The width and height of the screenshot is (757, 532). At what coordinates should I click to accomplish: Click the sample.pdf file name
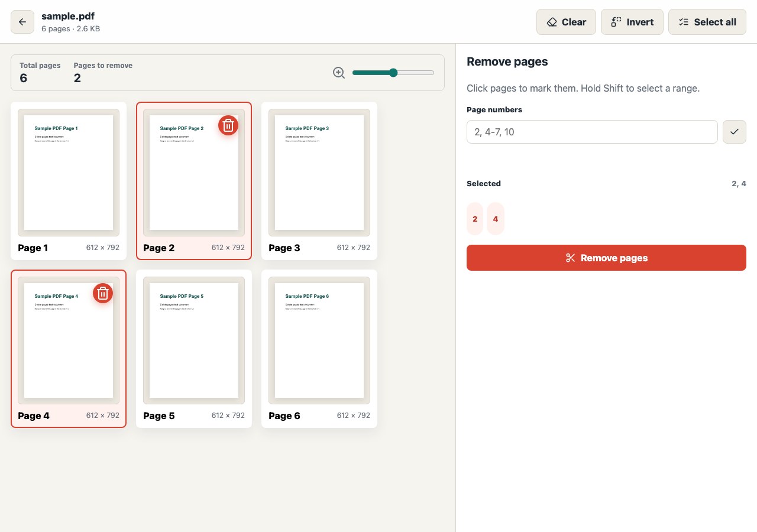[68, 16]
